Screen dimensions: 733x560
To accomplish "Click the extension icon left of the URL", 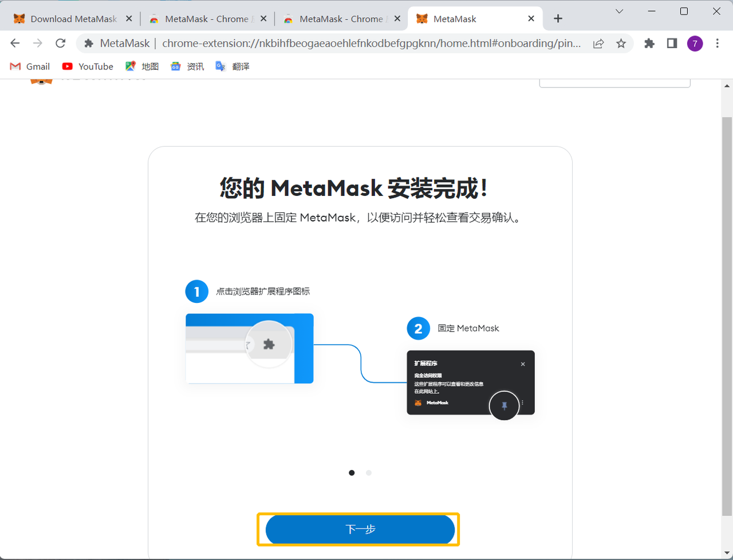I will 89,44.
